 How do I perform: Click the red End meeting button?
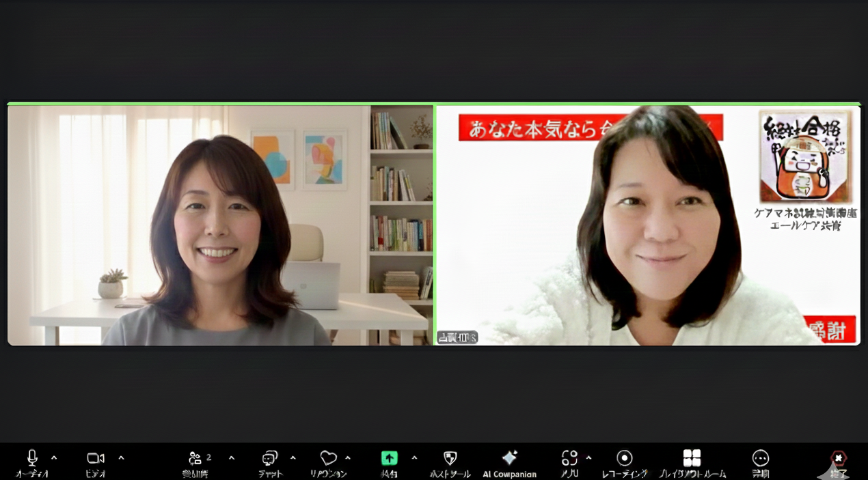click(838, 458)
